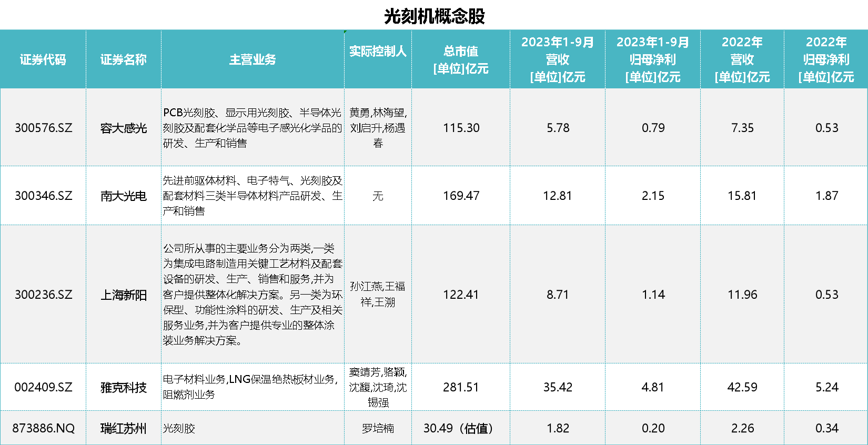Click the 容大感光 business description cell

253,128
